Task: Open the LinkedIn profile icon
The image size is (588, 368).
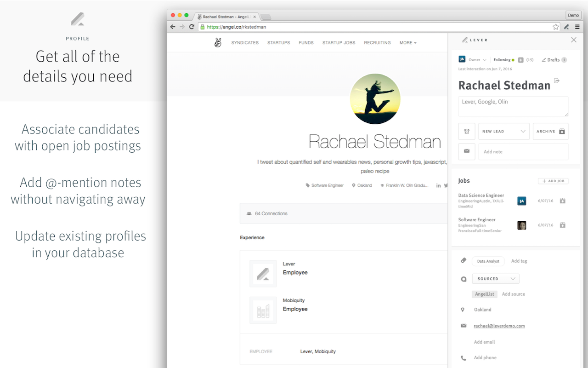Action: point(438,185)
